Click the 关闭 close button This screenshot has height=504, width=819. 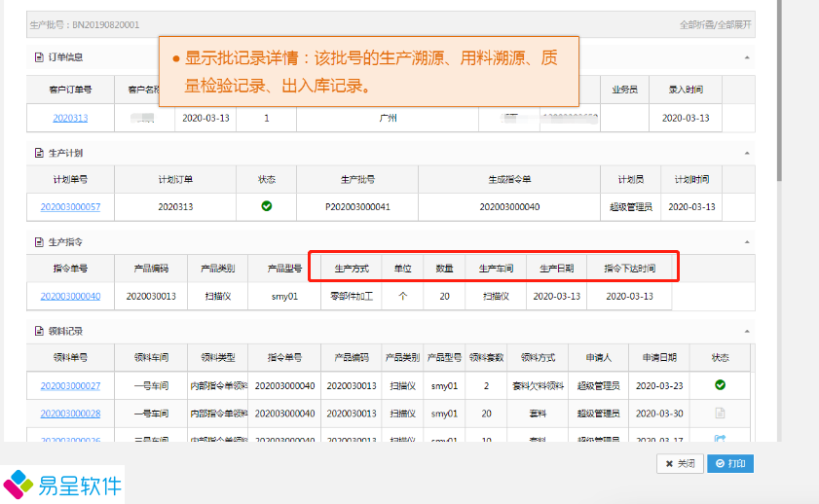[x=681, y=463]
